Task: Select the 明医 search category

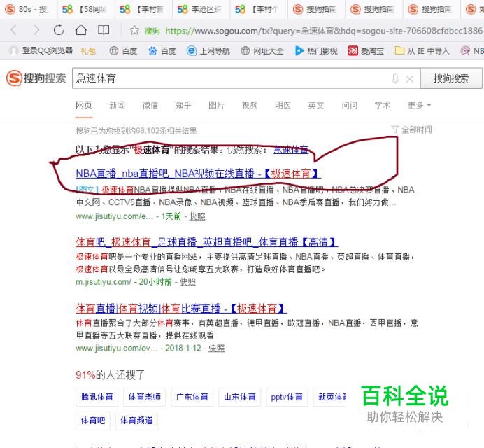Action: coord(283,106)
